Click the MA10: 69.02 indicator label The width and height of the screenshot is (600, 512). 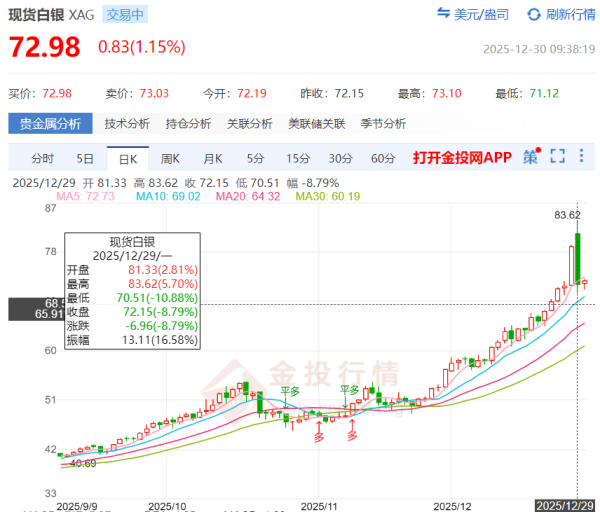click(x=168, y=196)
